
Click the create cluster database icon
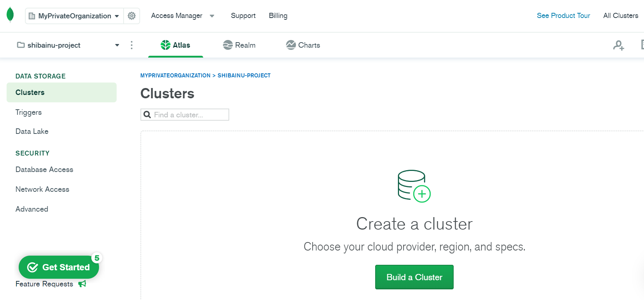(x=414, y=186)
